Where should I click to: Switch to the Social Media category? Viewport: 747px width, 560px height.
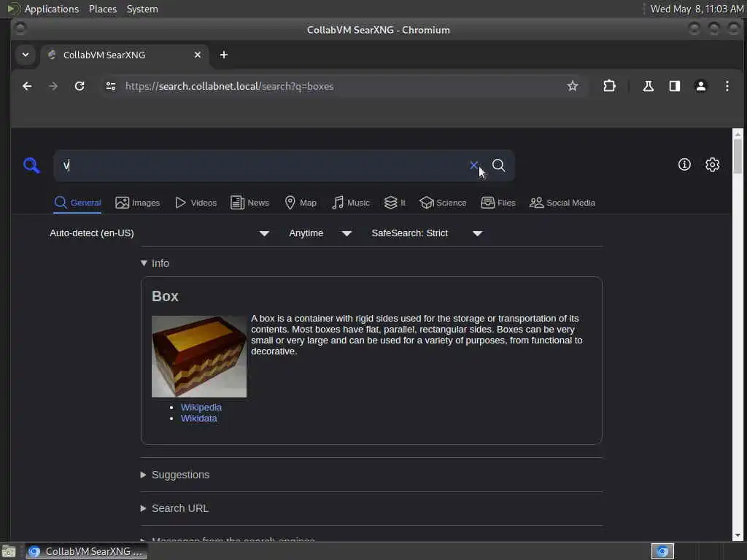click(x=562, y=203)
